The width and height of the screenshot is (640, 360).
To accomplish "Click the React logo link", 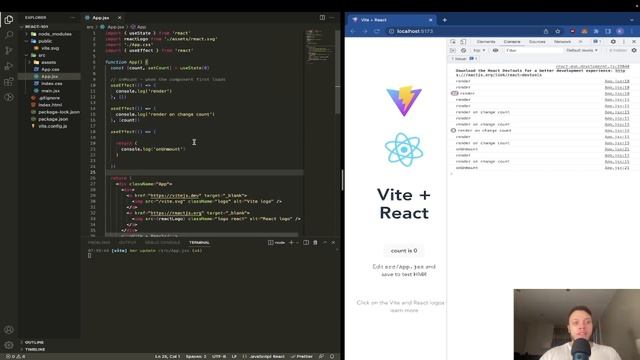I will click(x=404, y=149).
